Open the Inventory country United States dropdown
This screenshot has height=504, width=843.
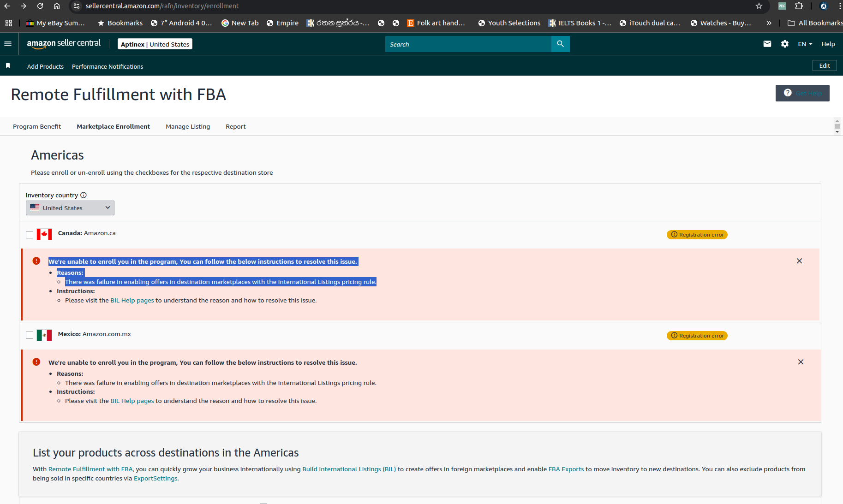70,208
